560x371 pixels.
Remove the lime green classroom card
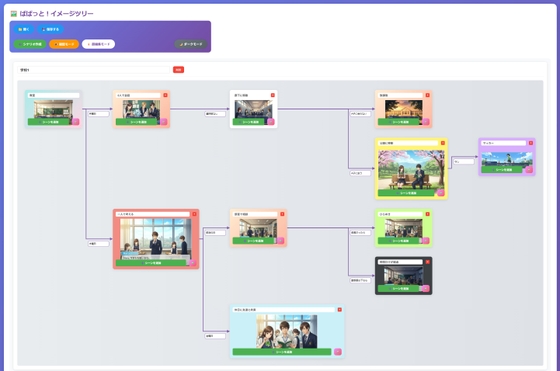pyautogui.click(x=428, y=214)
